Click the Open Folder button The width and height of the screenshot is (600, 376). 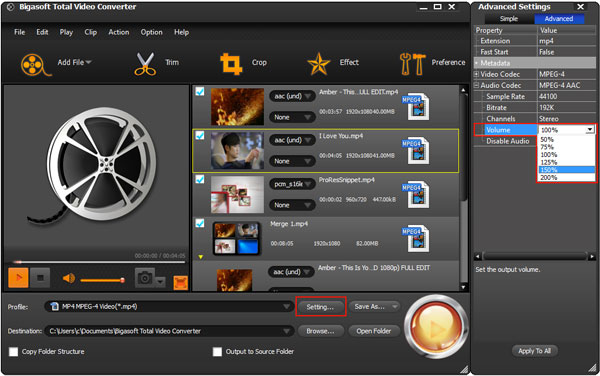coord(374,331)
